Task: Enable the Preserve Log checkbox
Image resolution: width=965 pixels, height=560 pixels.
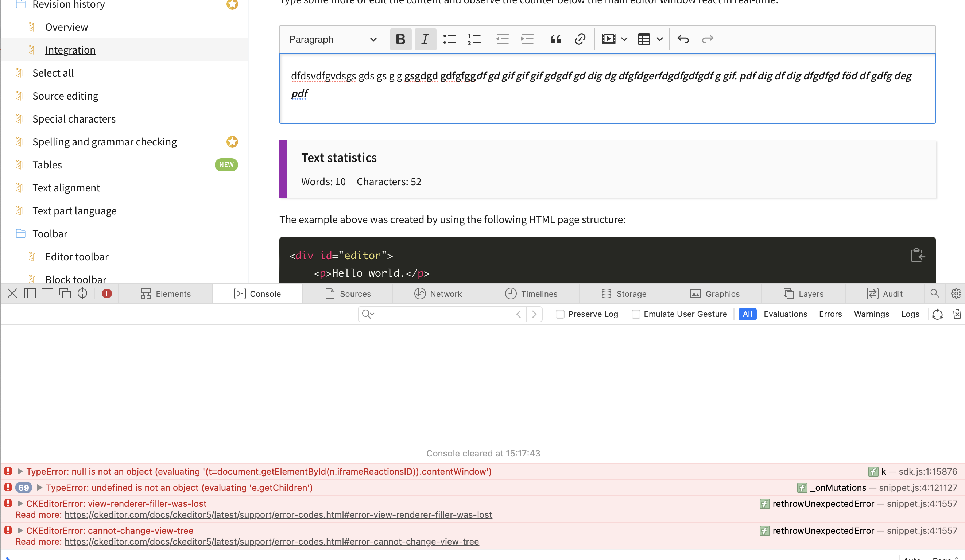Action: 560,314
